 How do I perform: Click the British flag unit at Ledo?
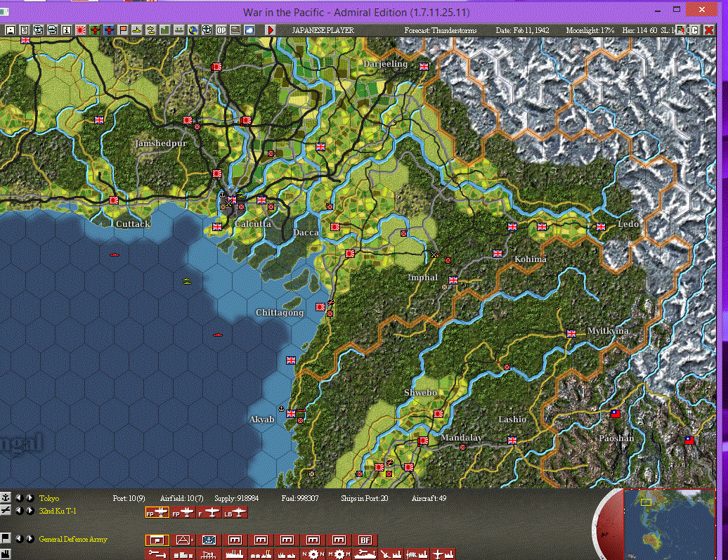[x=601, y=227]
